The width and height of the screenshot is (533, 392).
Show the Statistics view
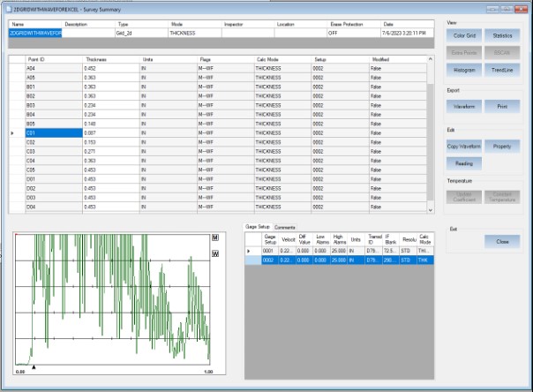point(502,34)
